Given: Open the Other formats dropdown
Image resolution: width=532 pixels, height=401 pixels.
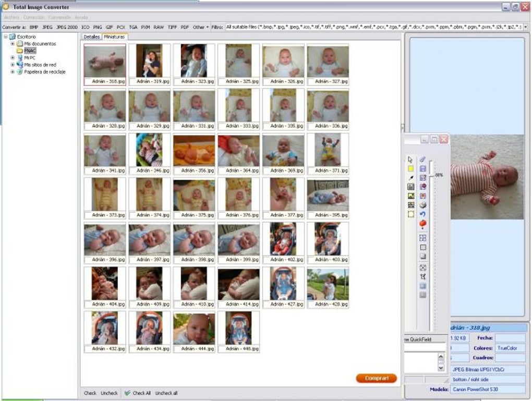Looking at the screenshot, I should pyautogui.click(x=200, y=27).
